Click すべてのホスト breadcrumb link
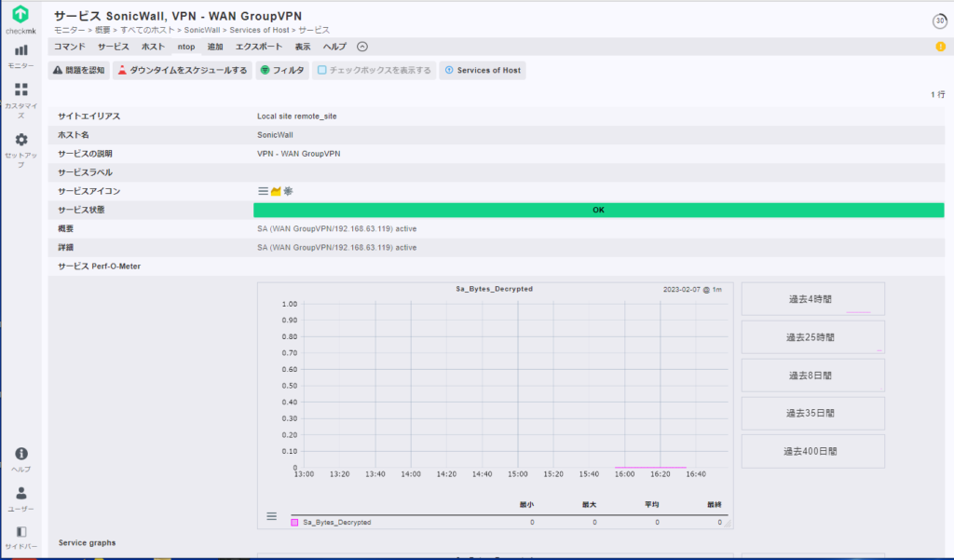Screen dimensions: 954x560 [x=147, y=30]
